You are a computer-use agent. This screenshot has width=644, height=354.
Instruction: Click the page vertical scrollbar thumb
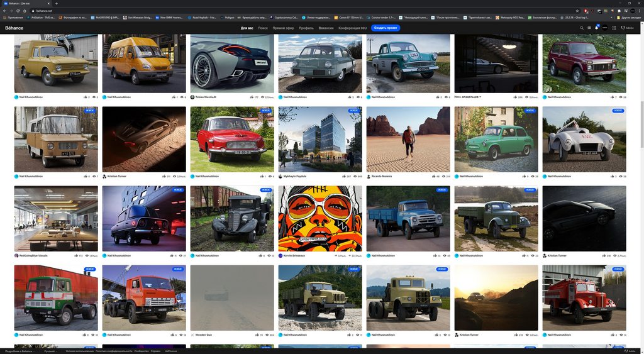[x=641, y=124]
